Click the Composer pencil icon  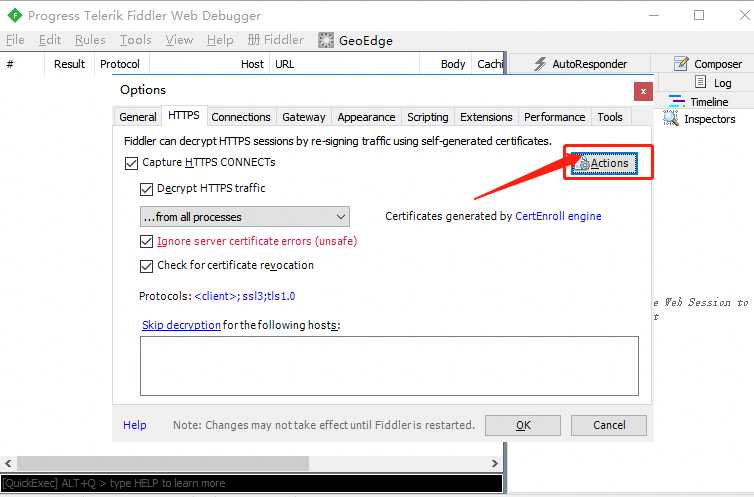681,63
